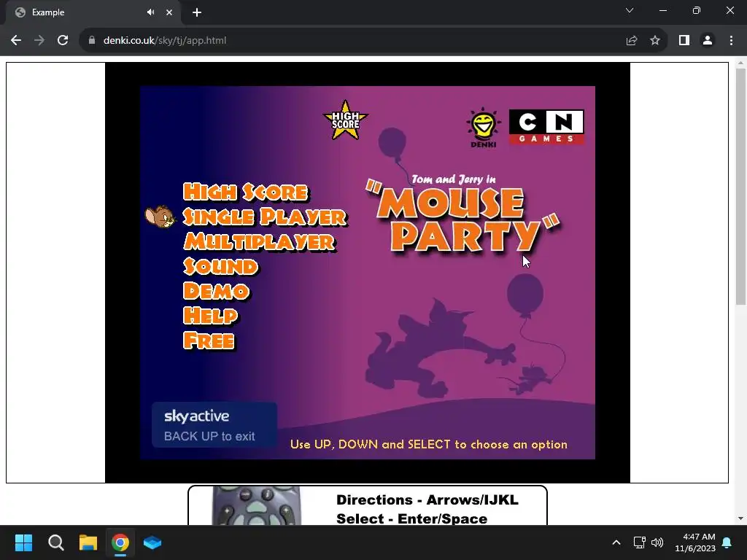Click the Chrome taskbar icon
Viewport: 747px width, 560px height.
click(120, 542)
